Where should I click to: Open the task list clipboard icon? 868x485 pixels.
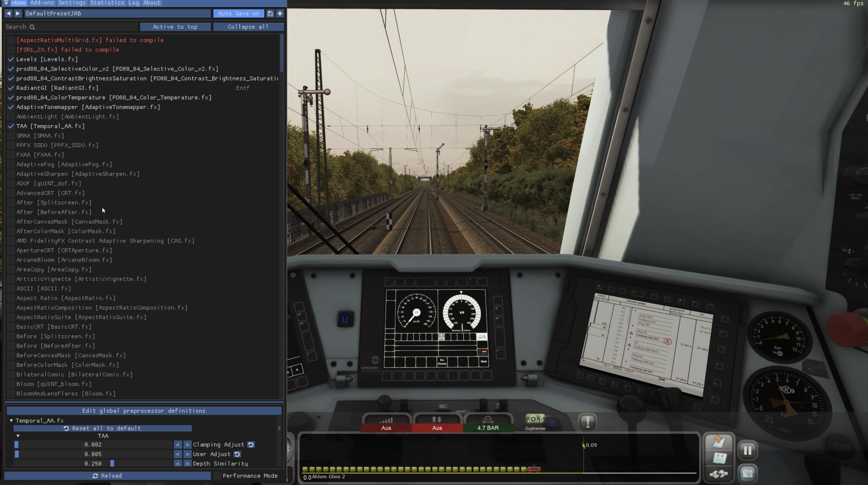[x=718, y=442]
